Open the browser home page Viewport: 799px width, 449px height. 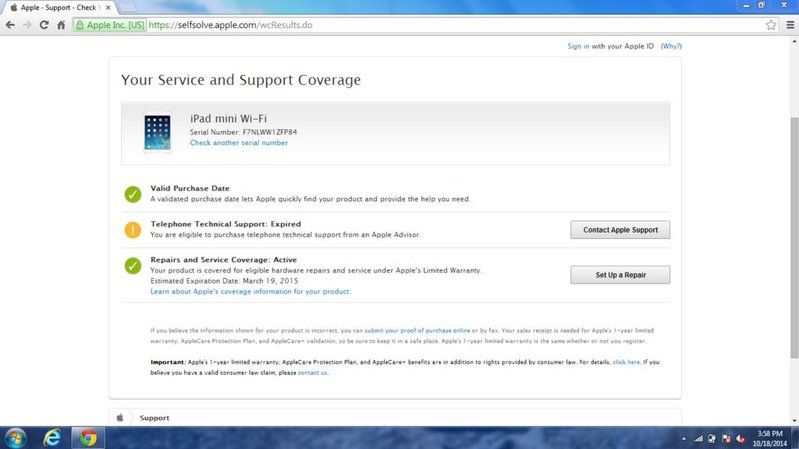(61, 25)
